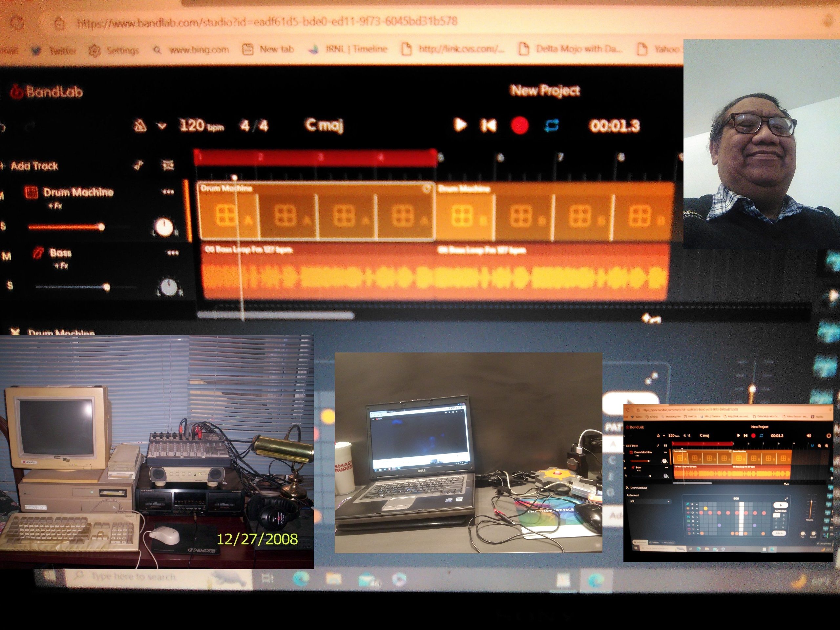Image resolution: width=840 pixels, height=630 pixels.
Task: Click the red Record button
Action: (x=519, y=125)
